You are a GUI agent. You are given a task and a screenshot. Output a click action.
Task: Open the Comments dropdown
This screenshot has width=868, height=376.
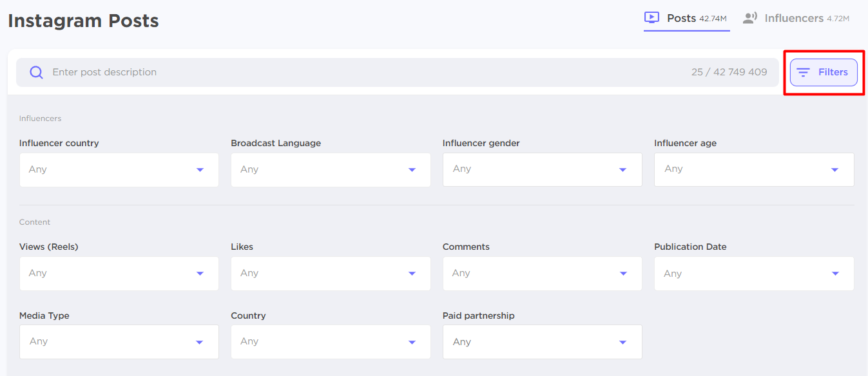[543, 274]
